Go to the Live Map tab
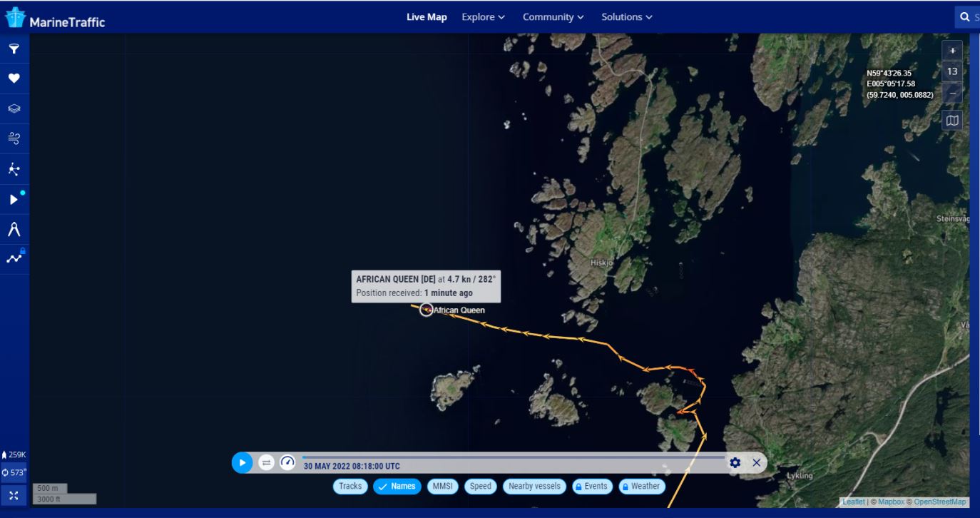 pyautogui.click(x=427, y=17)
